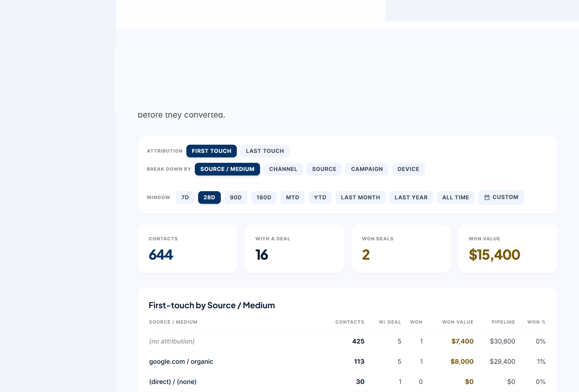This screenshot has height=392, width=579.
Task: Select the (direct) / (none) row
Action: 347,382
